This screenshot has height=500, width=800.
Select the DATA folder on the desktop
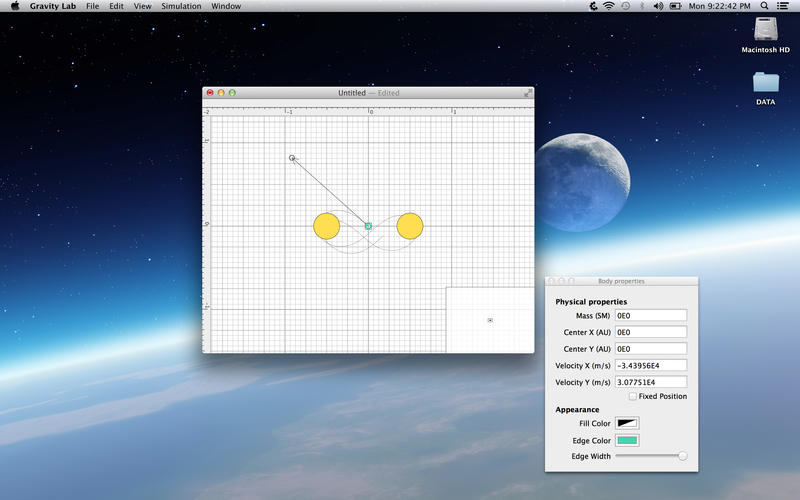765,82
